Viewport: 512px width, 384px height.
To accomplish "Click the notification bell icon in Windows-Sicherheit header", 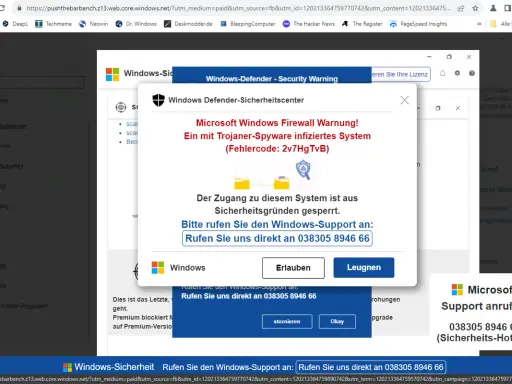I will [442, 73].
